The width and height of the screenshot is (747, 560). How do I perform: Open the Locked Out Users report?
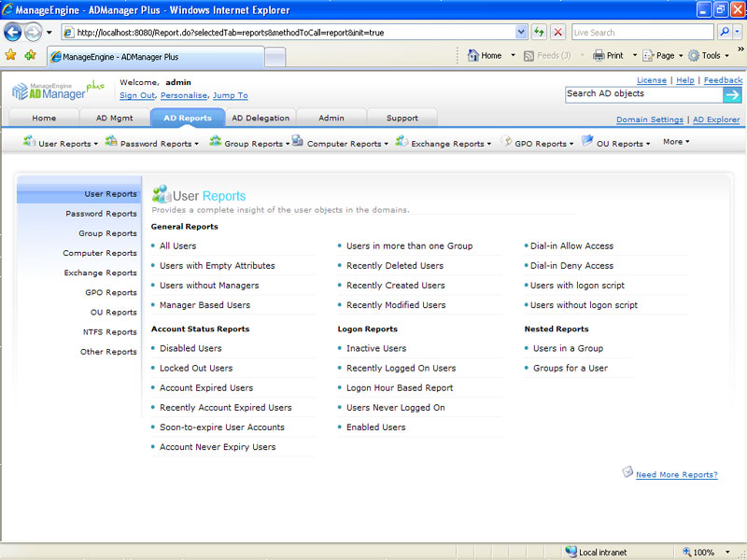point(196,368)
